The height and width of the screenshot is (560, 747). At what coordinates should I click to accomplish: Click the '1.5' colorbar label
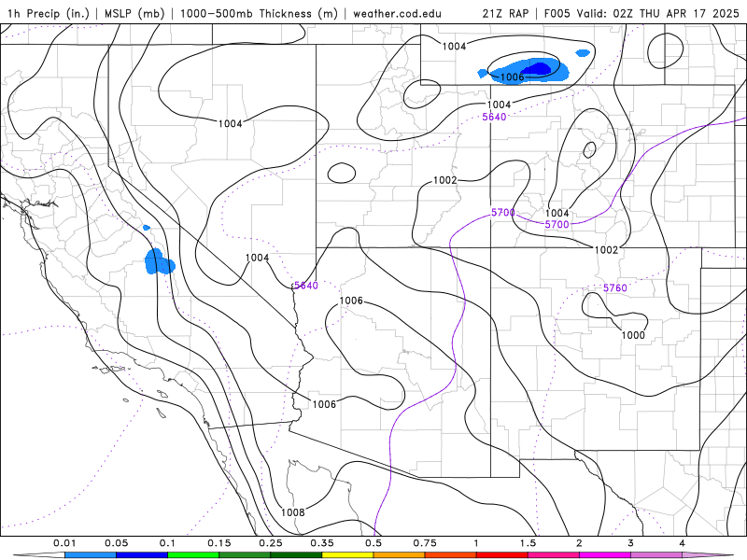point(528,543)
